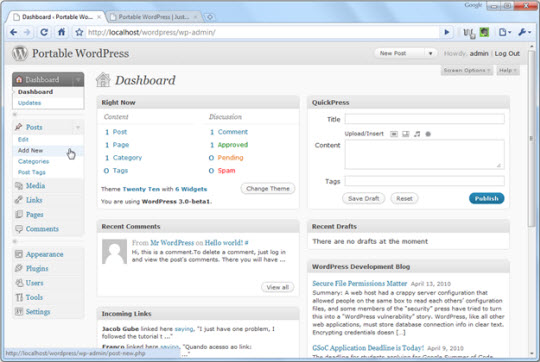Click the Dashboard house icon in sidebar
The image size is (540, 362).
[x=19, y=80]
